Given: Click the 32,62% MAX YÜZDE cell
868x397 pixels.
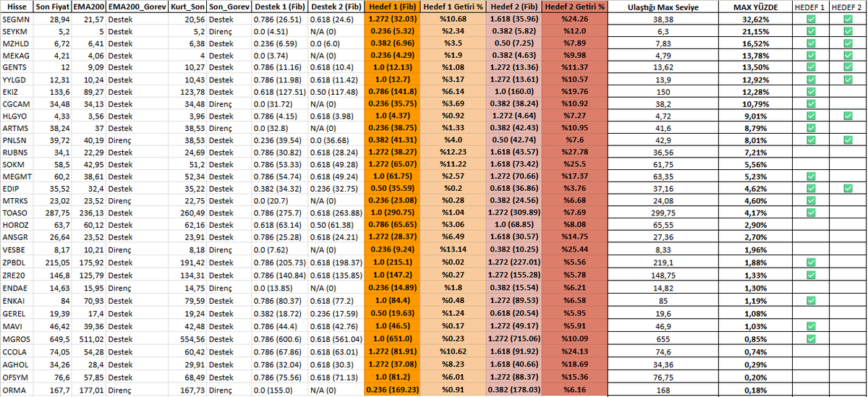Looking at the screenshot, I should click(x=755, y=20).
